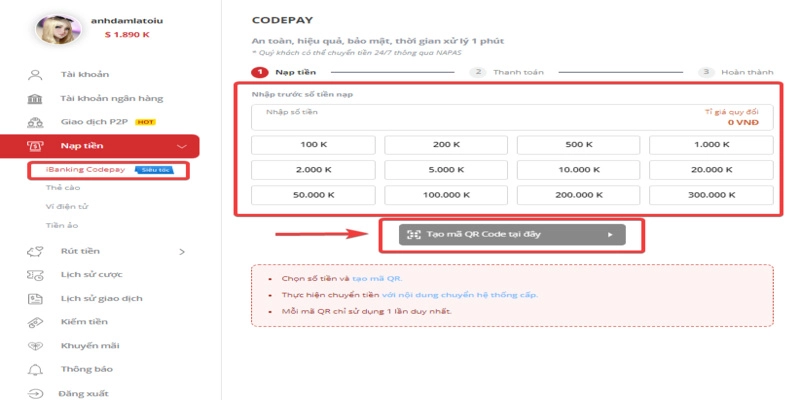Click the Thông báo bell icon
This screenshot has height=400, width=800.
pyautogui.click(x=35, y=369)
